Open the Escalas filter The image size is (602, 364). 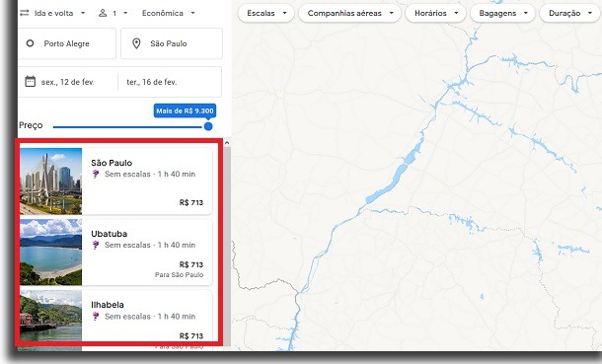[266, 13]
